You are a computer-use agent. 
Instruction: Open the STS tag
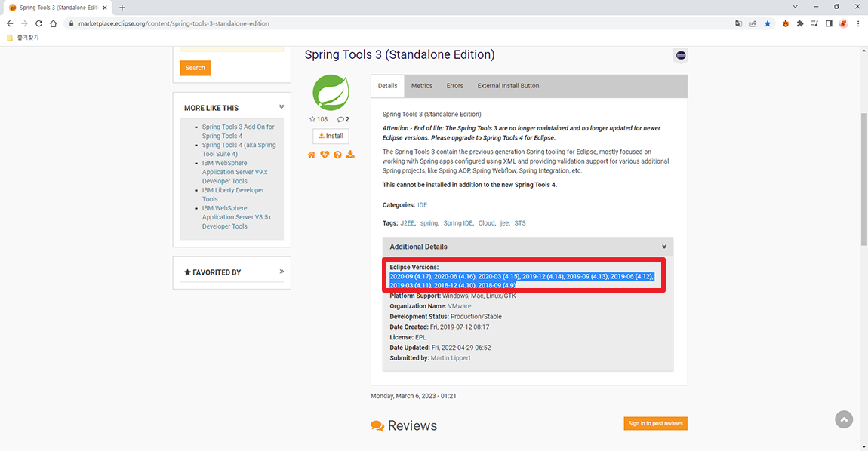pos(520,223)
